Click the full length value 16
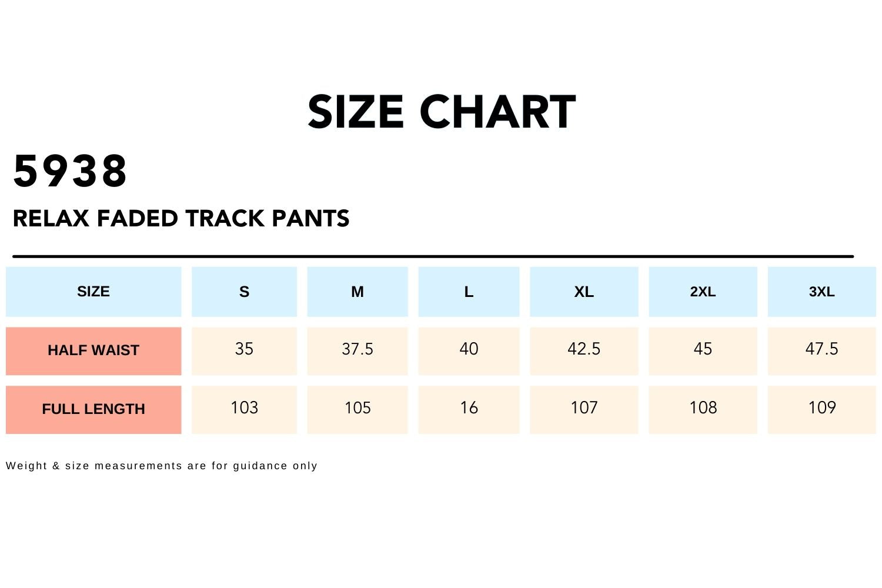 click(469, 408)
